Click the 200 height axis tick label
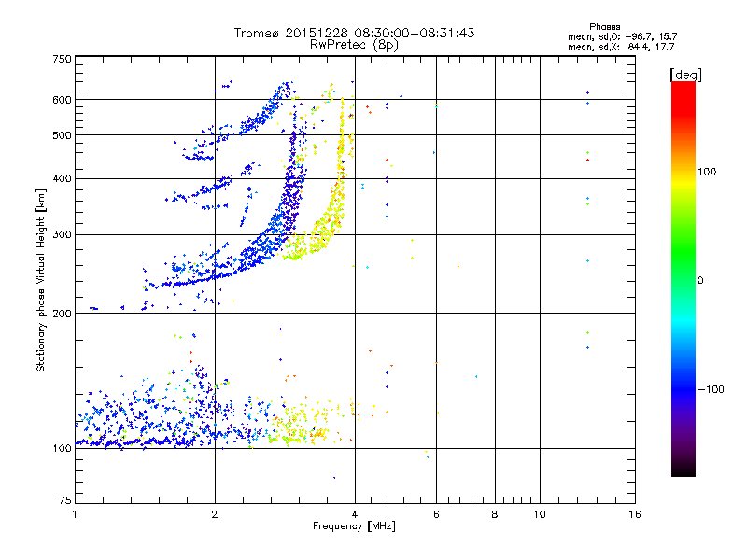747x560 pixels. pyautogui.click(x=63, y=314)
